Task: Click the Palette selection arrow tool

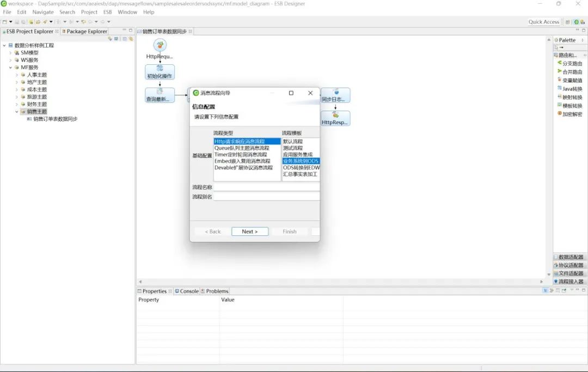Action: 556,47
